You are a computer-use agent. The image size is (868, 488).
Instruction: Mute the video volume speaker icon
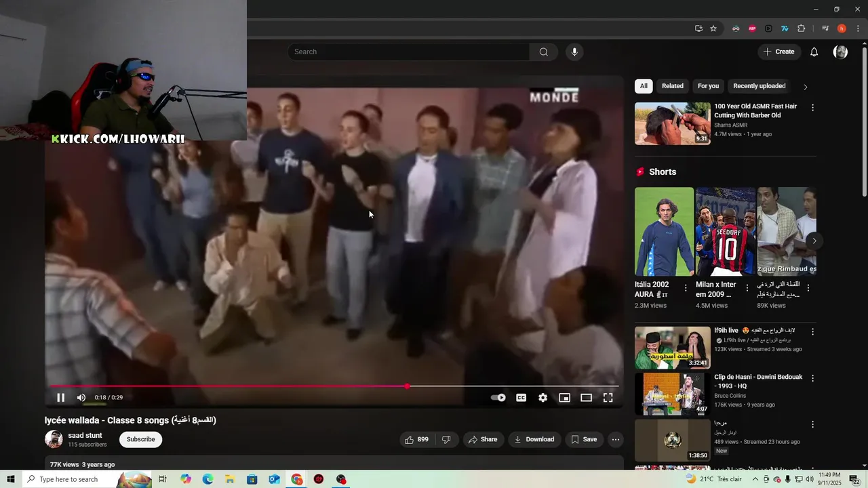coord(81,398)
